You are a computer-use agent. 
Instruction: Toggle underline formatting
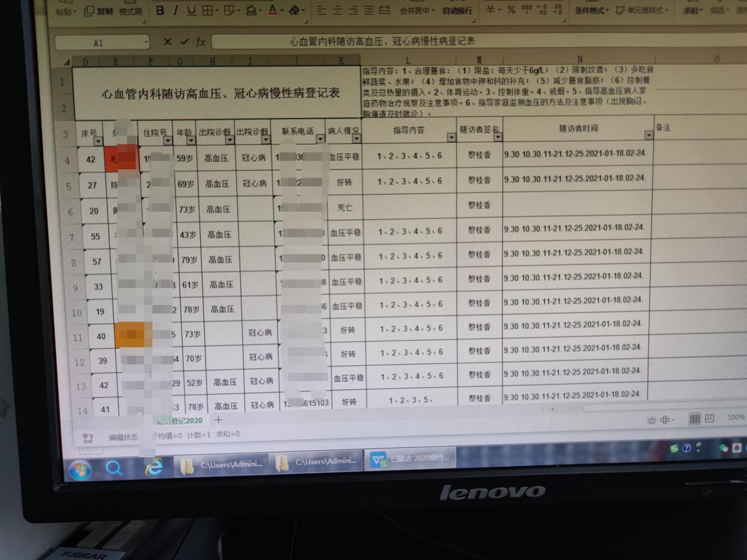[x=191, y=11]
